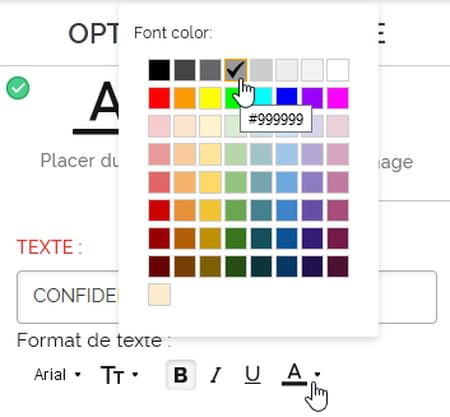
Task: Click the text size TT icon
Action: [112, 375]
